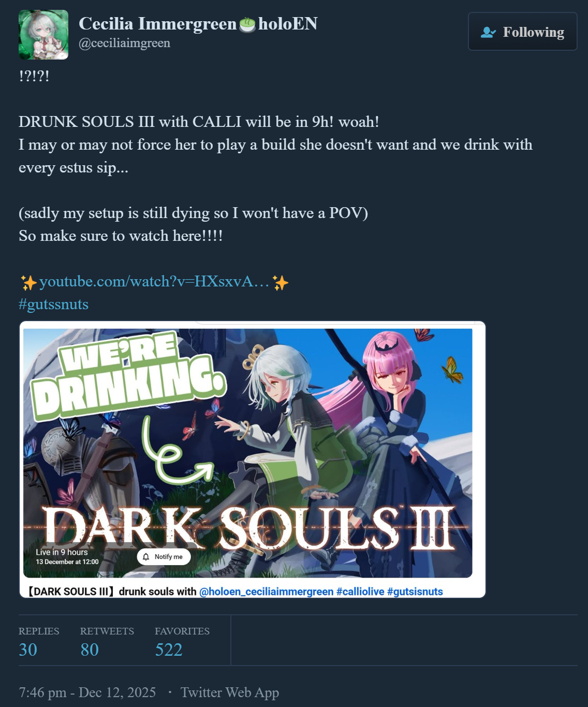Open @holoen_ceciliaimmergreen mention in video title
This screenshot has width=588, height=707.
(266, 591)
